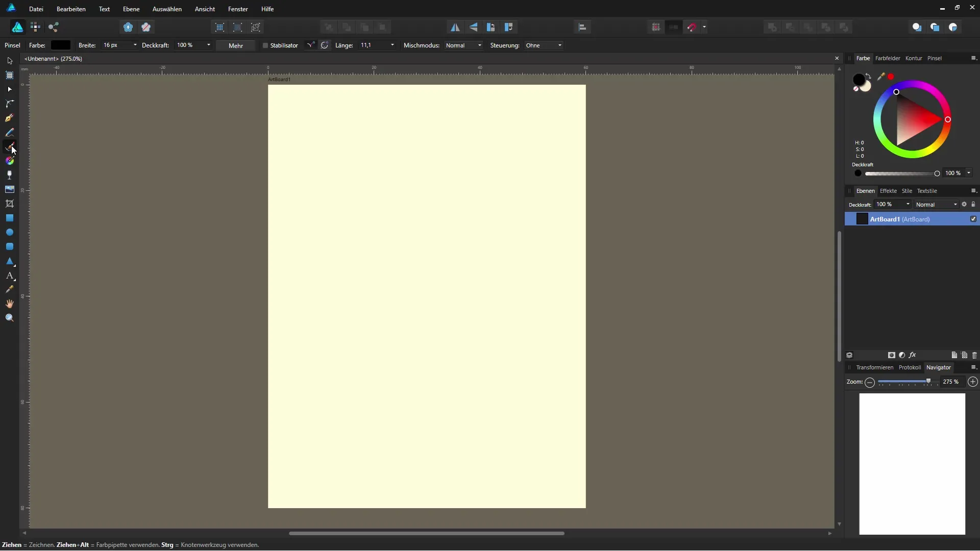Select the Zoom magnifier tool
Image resolution: width=980 pixels, height=551 pixels.
(x=10, y=318)
